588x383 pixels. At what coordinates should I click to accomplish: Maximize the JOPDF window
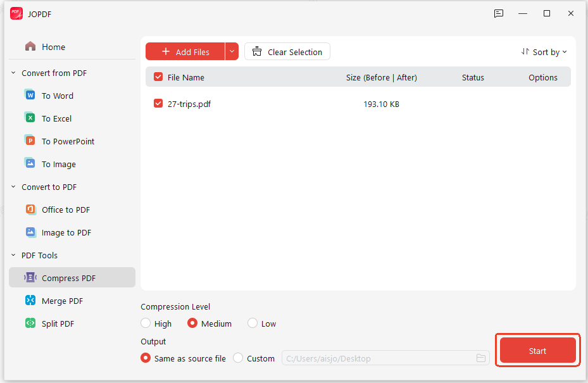(x=547, y=13)
